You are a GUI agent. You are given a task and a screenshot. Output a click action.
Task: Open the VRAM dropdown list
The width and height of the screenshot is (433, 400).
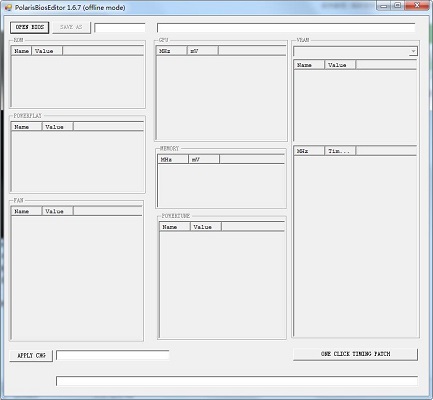tap(413, 51)
